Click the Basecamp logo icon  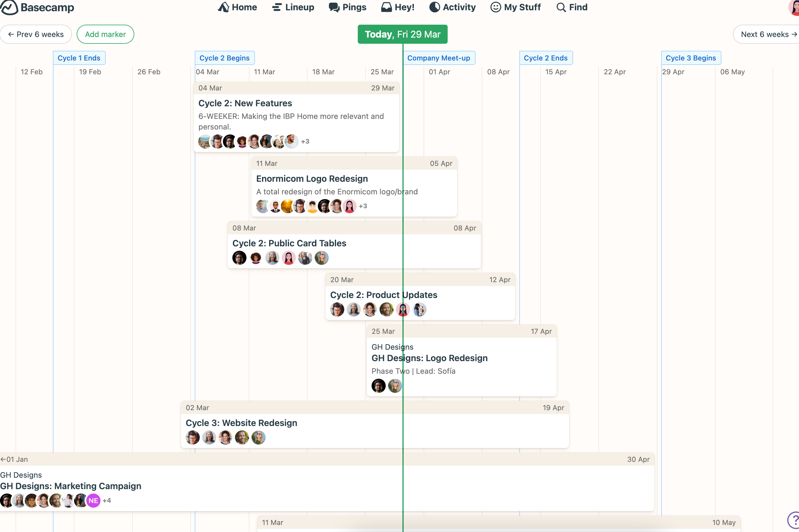coord(9,7)
